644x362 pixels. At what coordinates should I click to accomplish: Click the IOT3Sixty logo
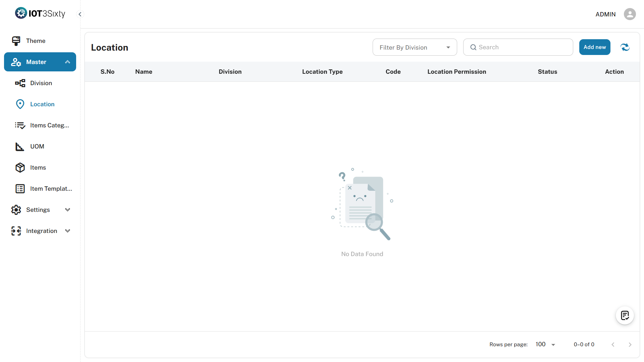tap(40, 13)
